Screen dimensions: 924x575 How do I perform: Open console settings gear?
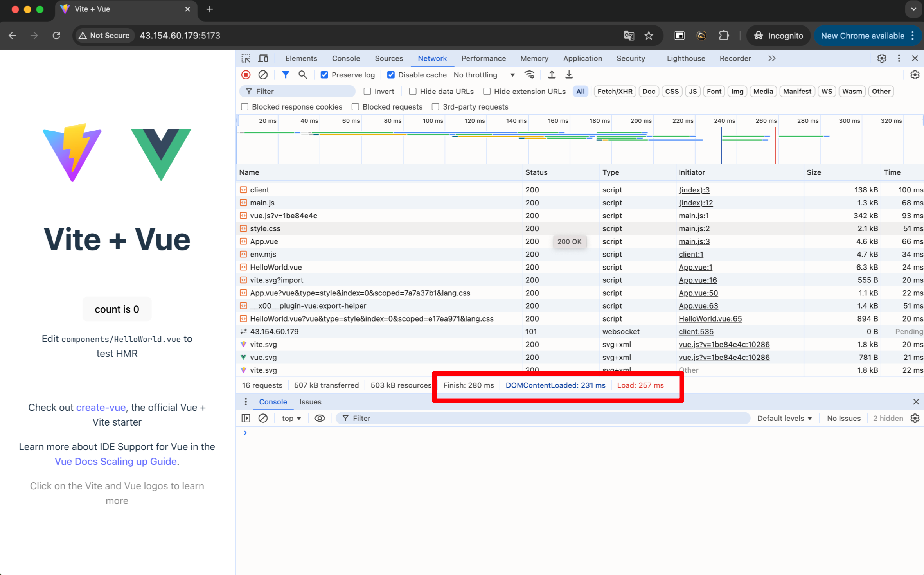(x=915, y=418)
